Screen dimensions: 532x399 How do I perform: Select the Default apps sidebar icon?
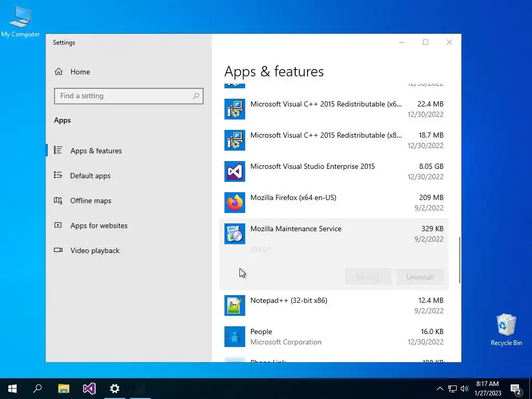tap(58, 175)
